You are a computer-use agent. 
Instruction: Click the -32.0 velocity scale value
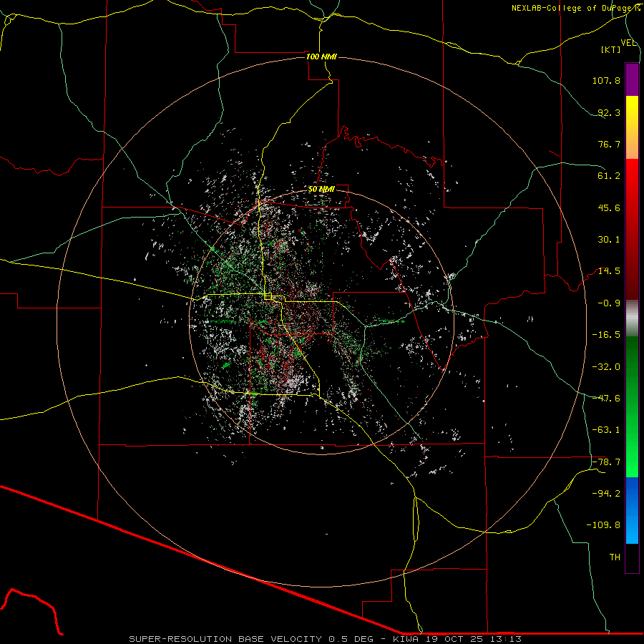pyautogui.click(x=606, y=367)
